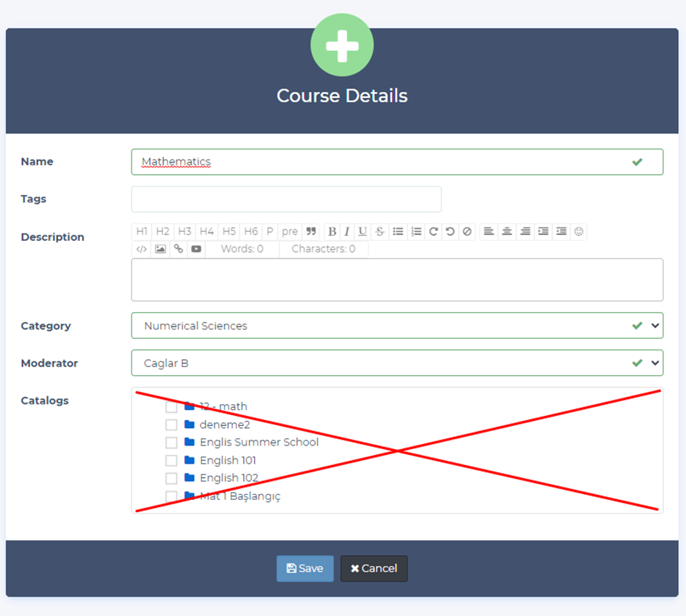
Task: Apply H1 heading style
Action: pos(142,231)
